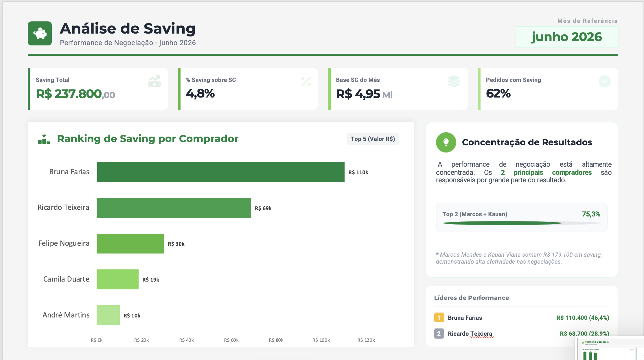The width and height of the screenshot is (644, 360).
Task: Click Bruna Farias in Líderes de Performance
Action: click(465, 318)
